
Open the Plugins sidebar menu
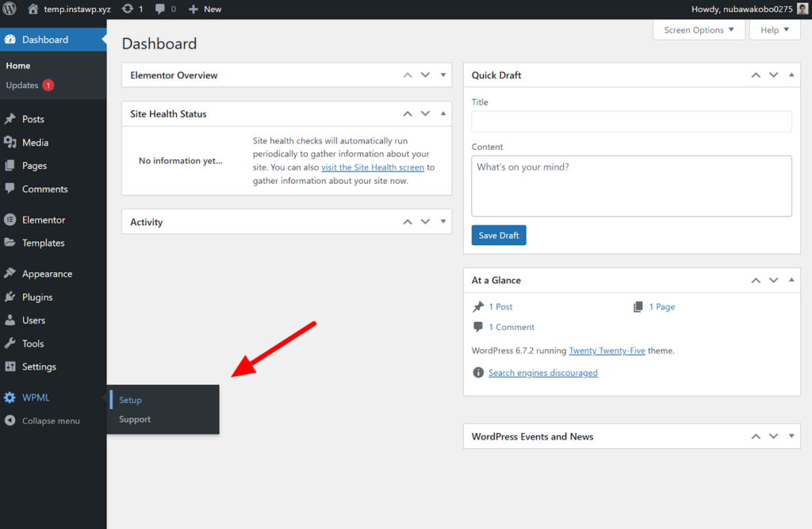click(x=36, y=297)
